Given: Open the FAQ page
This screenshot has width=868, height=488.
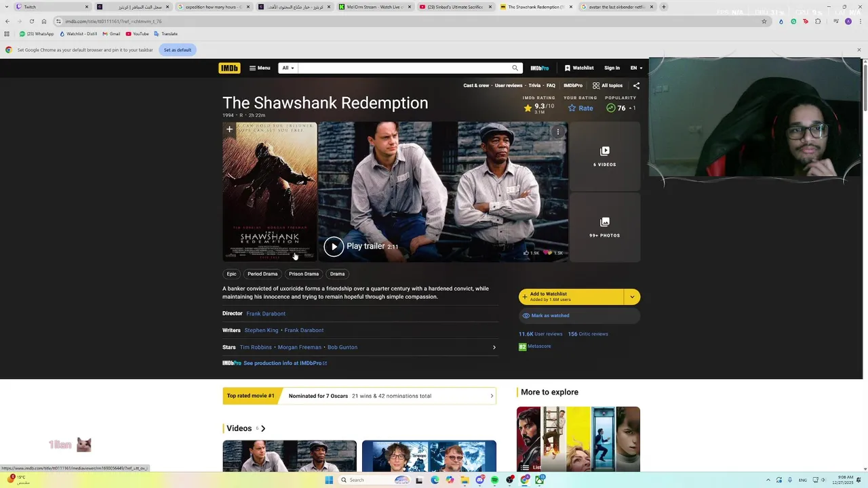Looking at the screenshot, I should pos(551,85).
